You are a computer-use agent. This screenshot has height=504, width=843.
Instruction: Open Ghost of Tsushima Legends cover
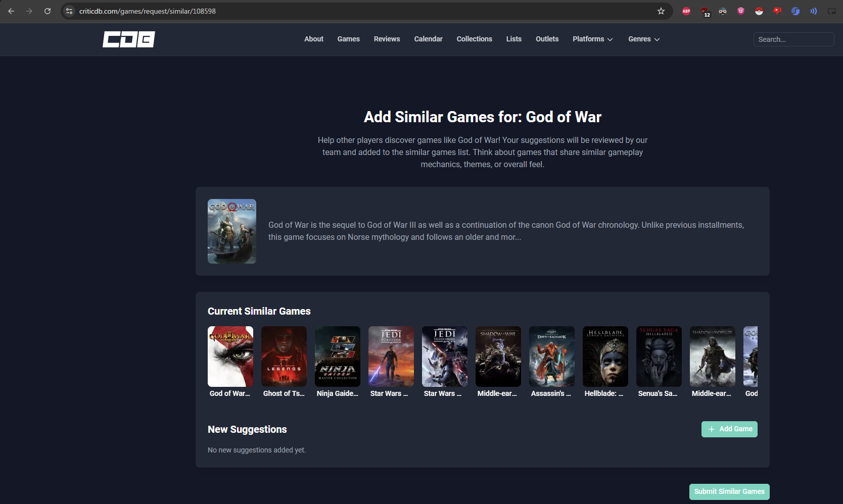pyautogui.click(x=284, y=357)
